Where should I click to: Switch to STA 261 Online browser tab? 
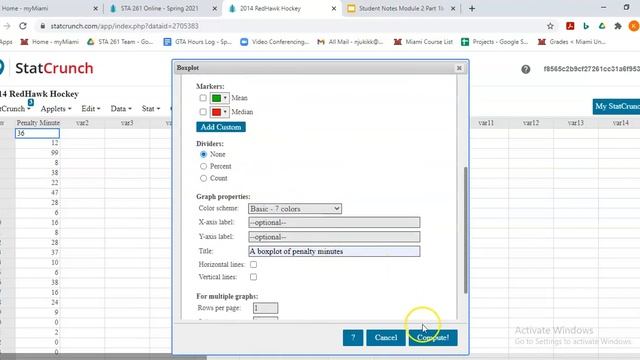[159, 8]
